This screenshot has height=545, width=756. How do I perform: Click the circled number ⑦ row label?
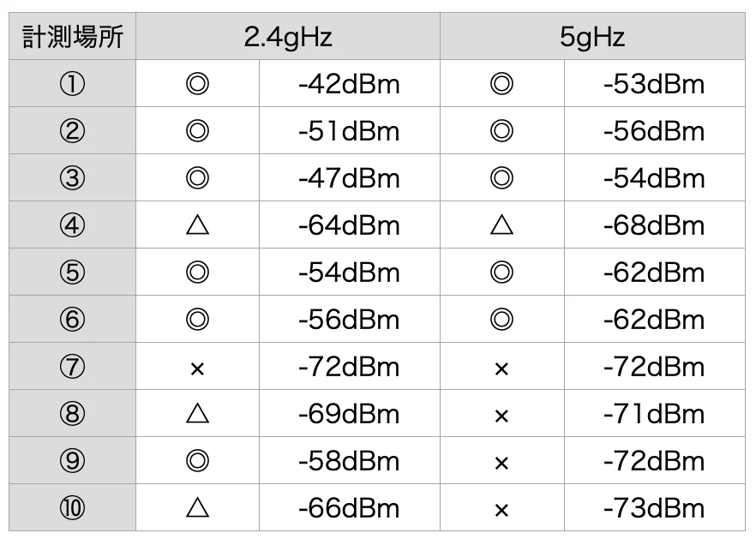72,368
